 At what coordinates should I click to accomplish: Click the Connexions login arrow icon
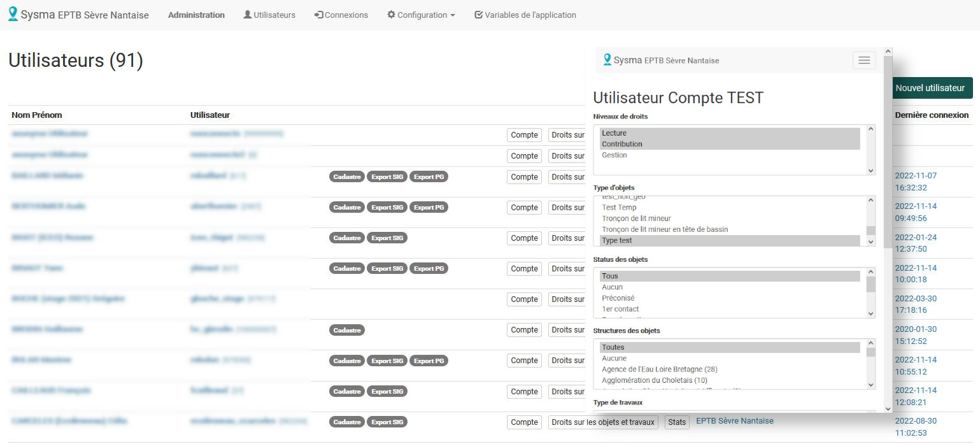pos(318,15)
